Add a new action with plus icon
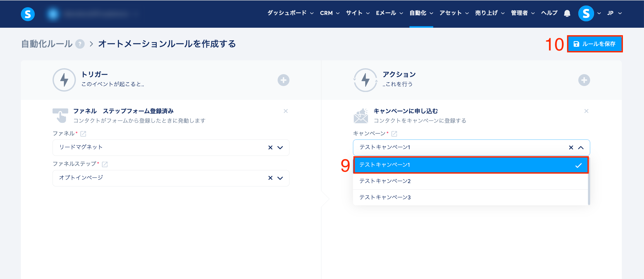The height and width of the screenshot is (279, 644). coord(584,80)
